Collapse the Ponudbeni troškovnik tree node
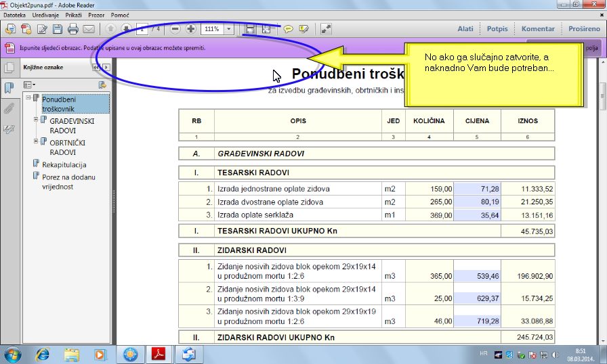Screen dimensions: 607x364 coord(28,97)
